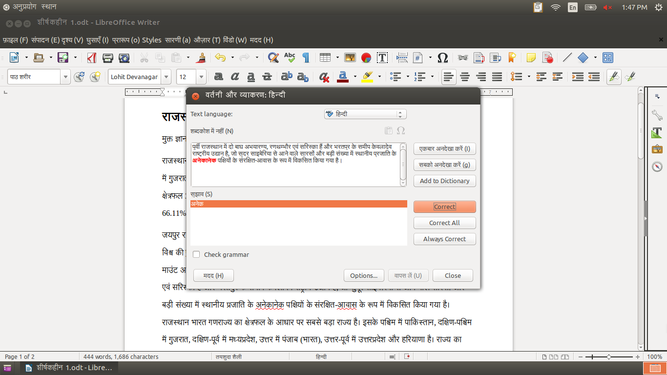Viewport: 667px width, 375px height.
Task: Open the Tools (T) menu
Action: click(207, 40)
